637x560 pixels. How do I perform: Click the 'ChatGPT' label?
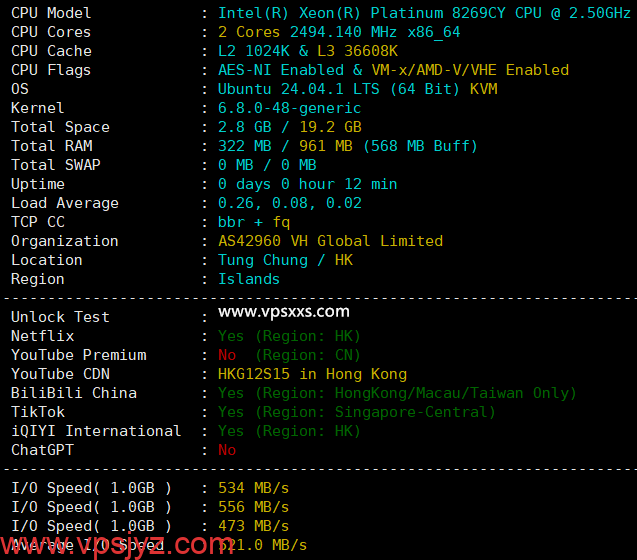pyautogui.click(x=42, y=450)
